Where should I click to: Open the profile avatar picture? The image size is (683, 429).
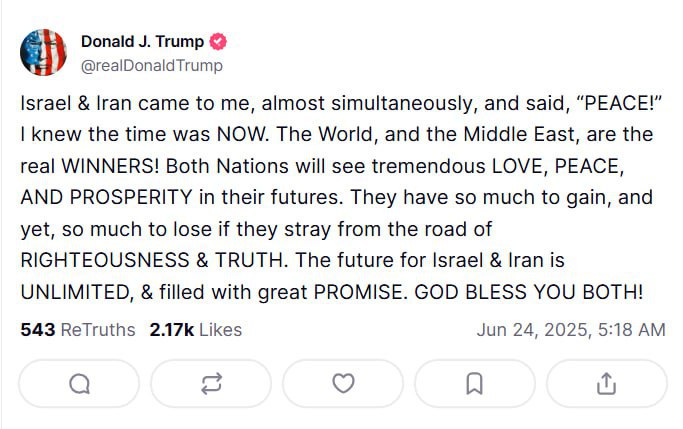tap(44, 53)
